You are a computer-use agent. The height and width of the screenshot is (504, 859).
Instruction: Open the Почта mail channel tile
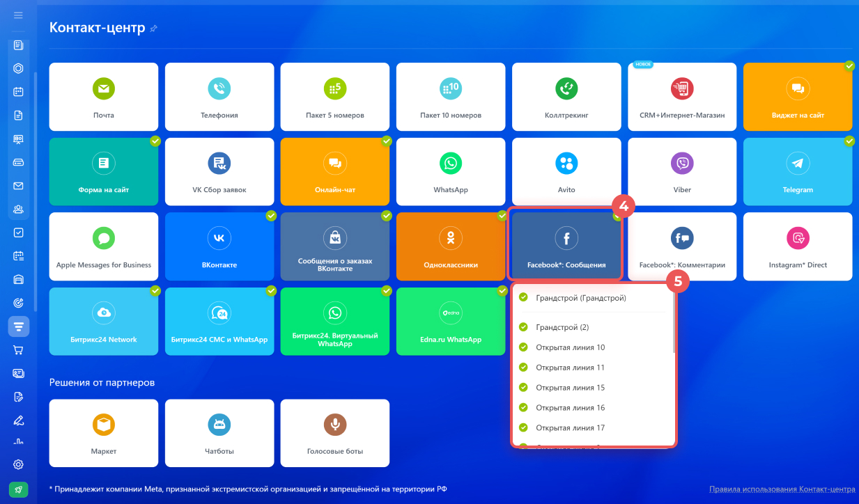click(104, 97)
